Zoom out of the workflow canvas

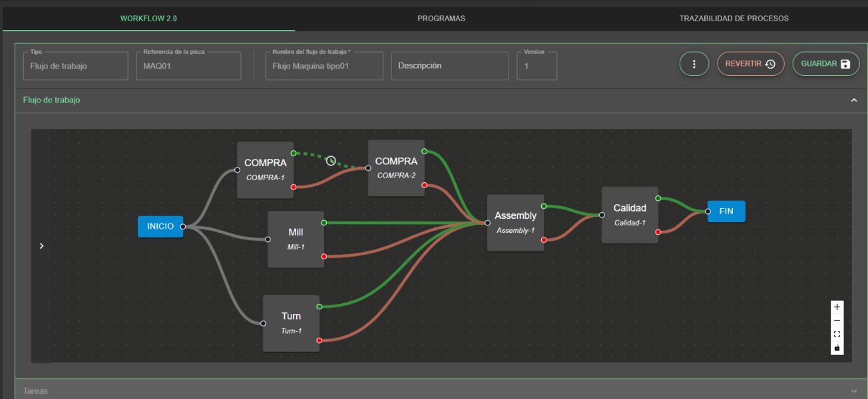click(x=837, y=320)
